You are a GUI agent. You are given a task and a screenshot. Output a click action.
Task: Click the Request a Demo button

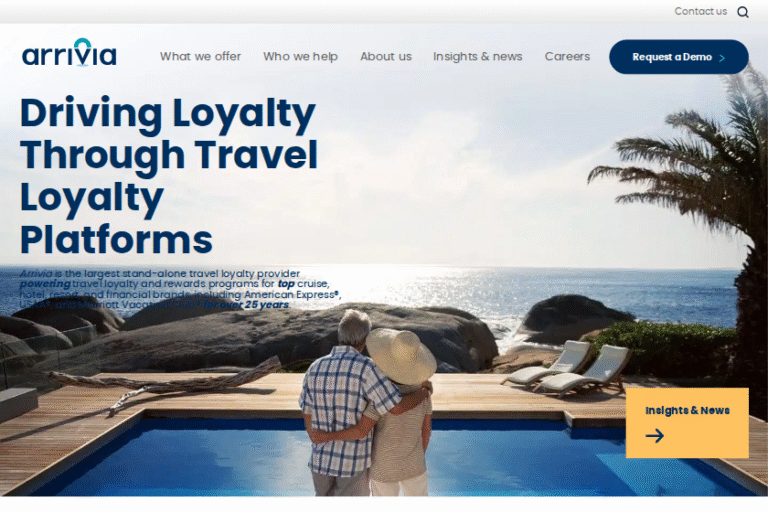point(678,57)
